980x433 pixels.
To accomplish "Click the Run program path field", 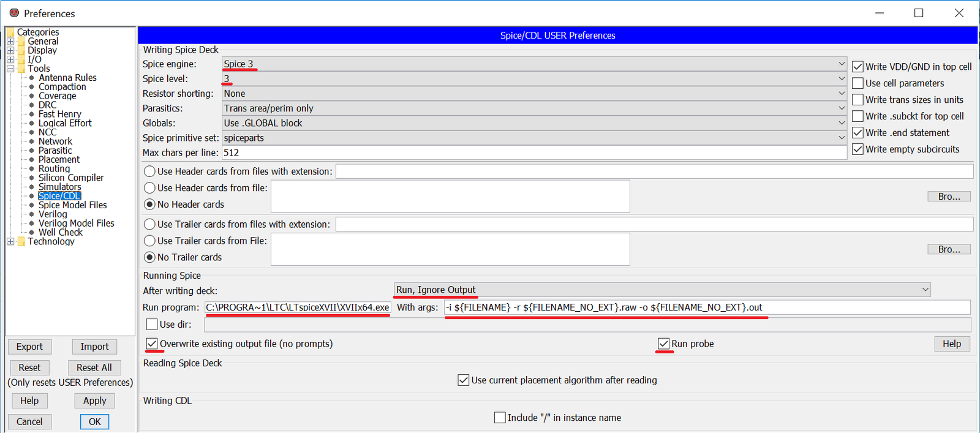I will click(298, 307).
